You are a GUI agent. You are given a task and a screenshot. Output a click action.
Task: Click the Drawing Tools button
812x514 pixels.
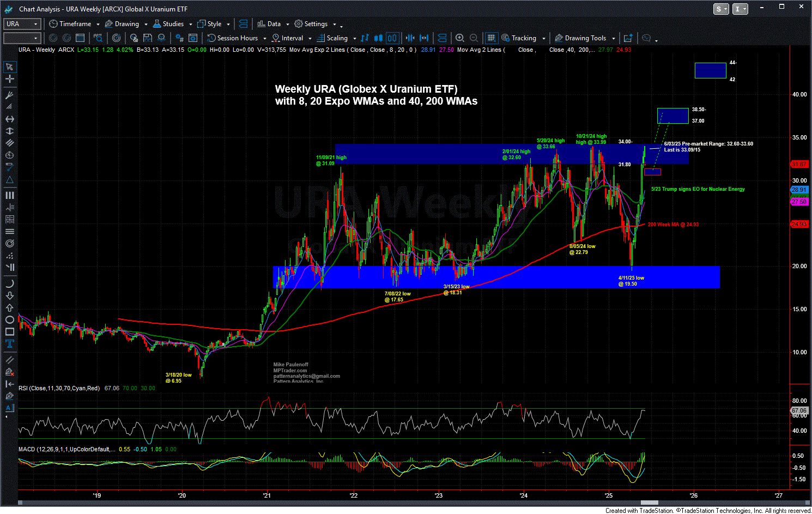pos(580,38)
